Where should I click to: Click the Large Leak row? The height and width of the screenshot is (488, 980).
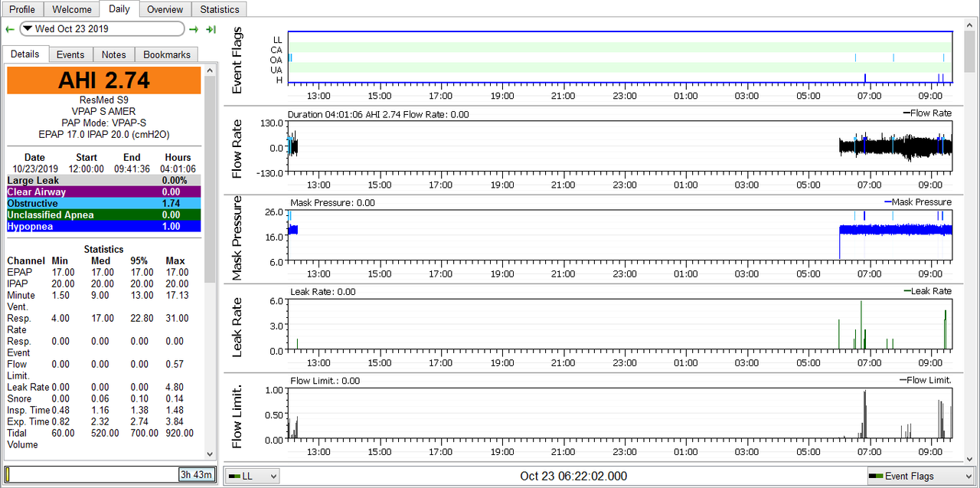[x=103, y=180]
